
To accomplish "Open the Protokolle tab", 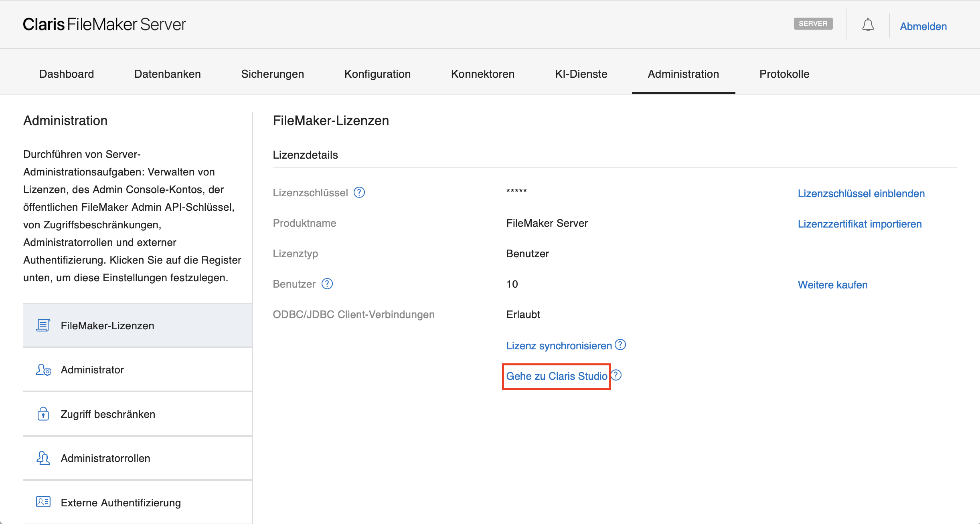I will 784,74.
